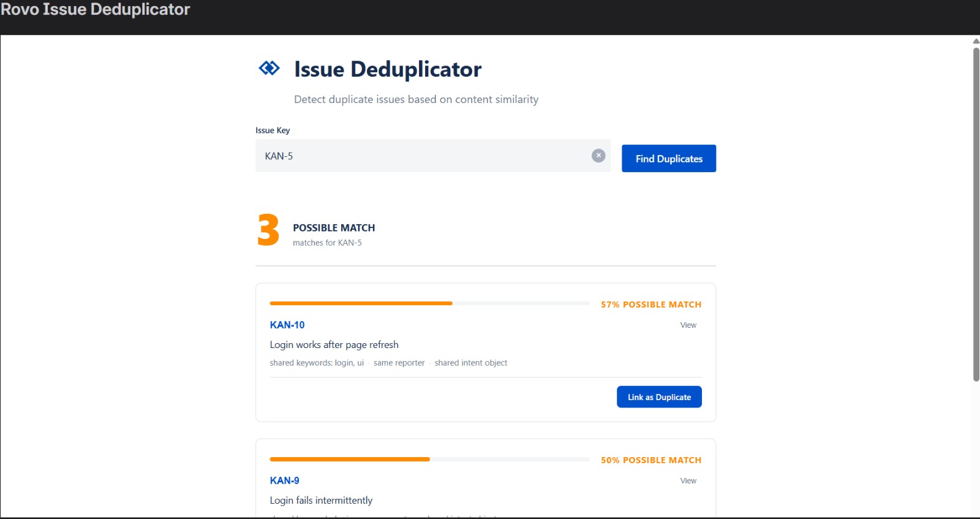Click the Login works after page refresh title
This screenshot has height=519, width=980.
(334, 345)
